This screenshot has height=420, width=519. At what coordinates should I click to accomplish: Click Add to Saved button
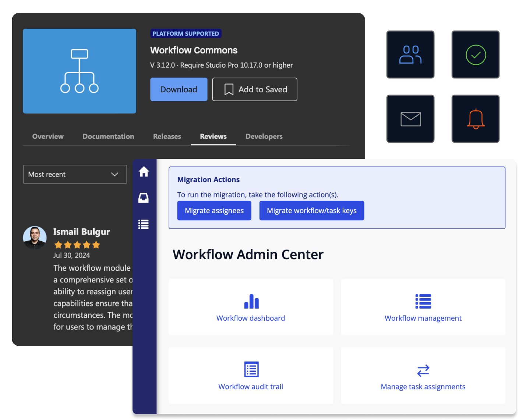point(255,89)
